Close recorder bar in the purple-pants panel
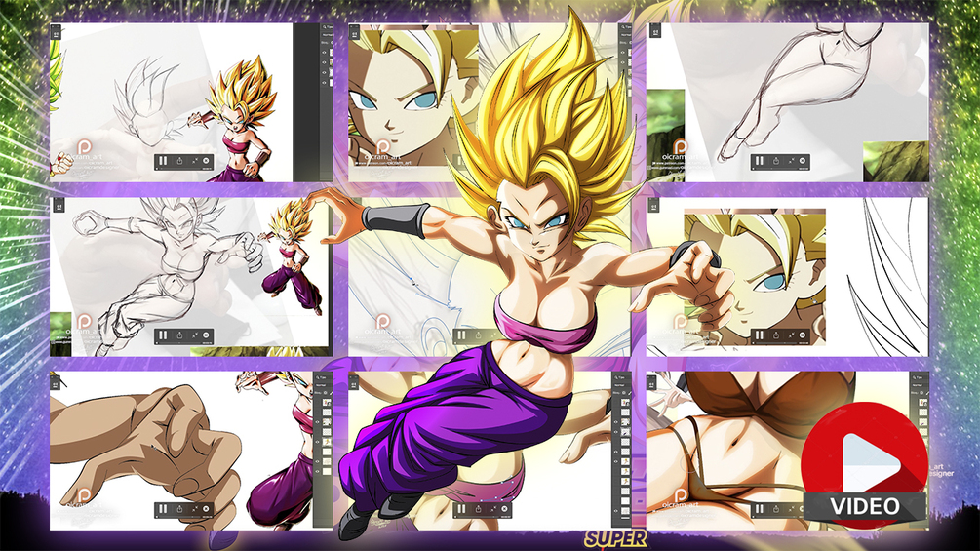The height and width of the screenshot is (551, 980). 504,509
